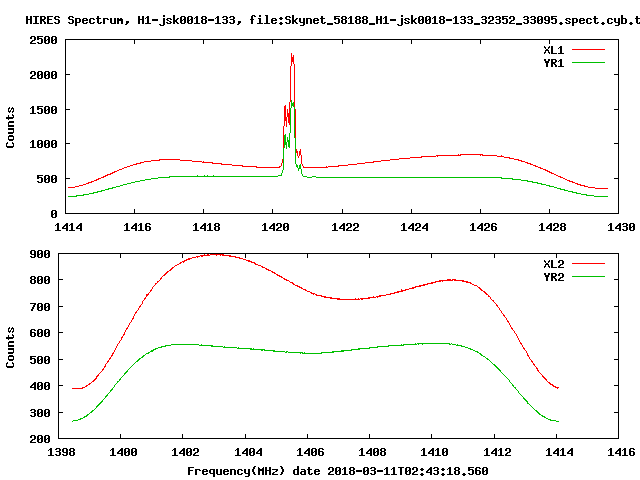Screen dimensions: 640x480
Task: Click the 600 counts tick label
Action: point(40,333)
